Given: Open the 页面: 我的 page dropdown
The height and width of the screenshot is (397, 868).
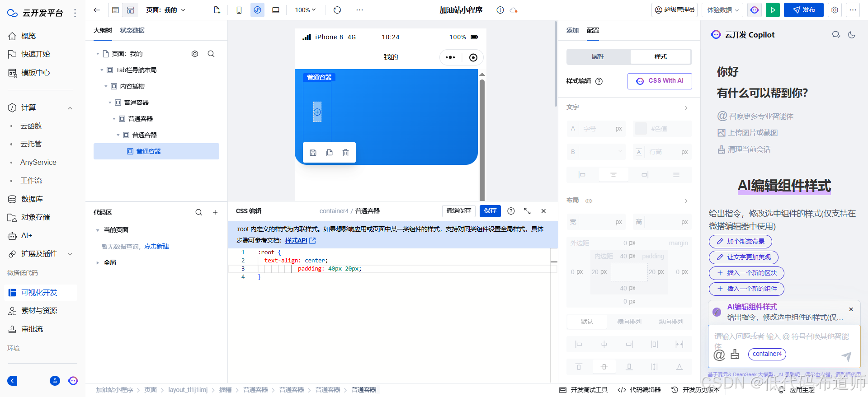Looking at the screenshot, I should pos(165,10).
